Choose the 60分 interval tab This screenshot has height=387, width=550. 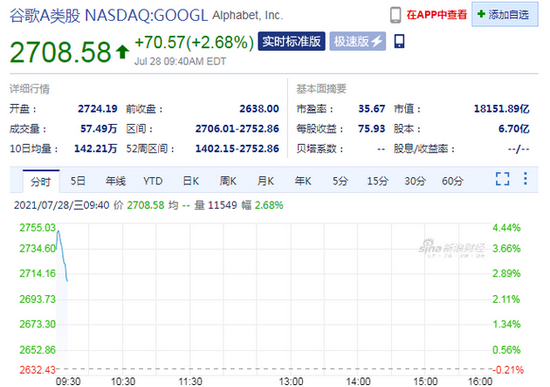452,181
